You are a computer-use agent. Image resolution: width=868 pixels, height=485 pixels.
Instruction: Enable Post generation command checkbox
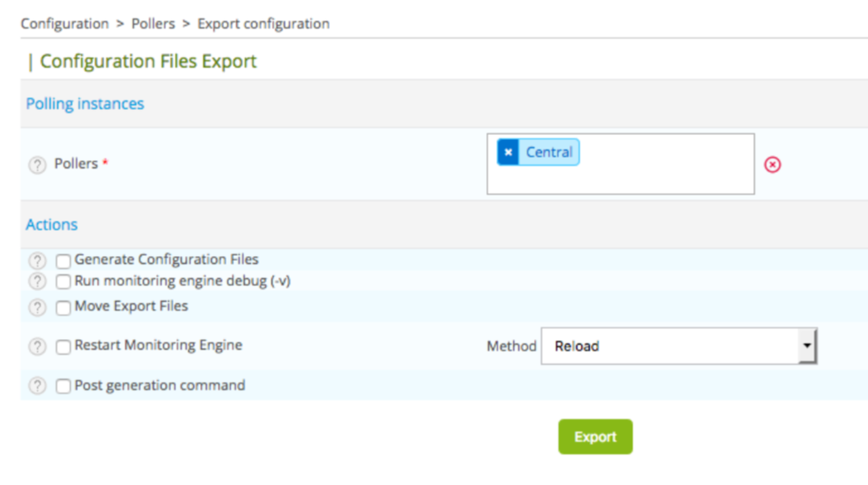click(x=63, y=387)
